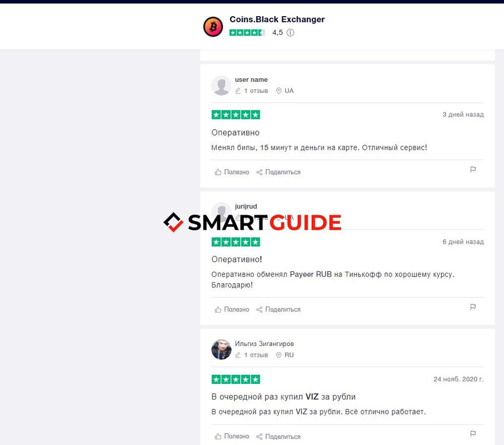504x445 pixels.
Task: Click the pencil icon beside Ильгиз's 1 отзыв
Action: coord(238,355)
